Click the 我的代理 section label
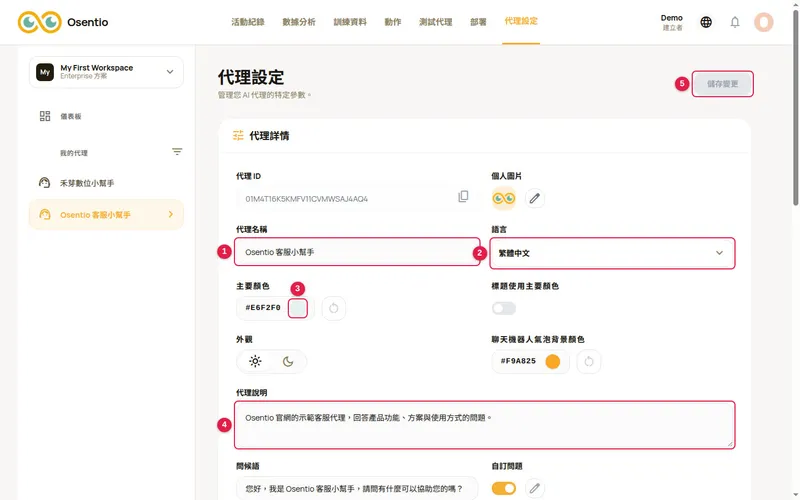 tap(74, 153)
